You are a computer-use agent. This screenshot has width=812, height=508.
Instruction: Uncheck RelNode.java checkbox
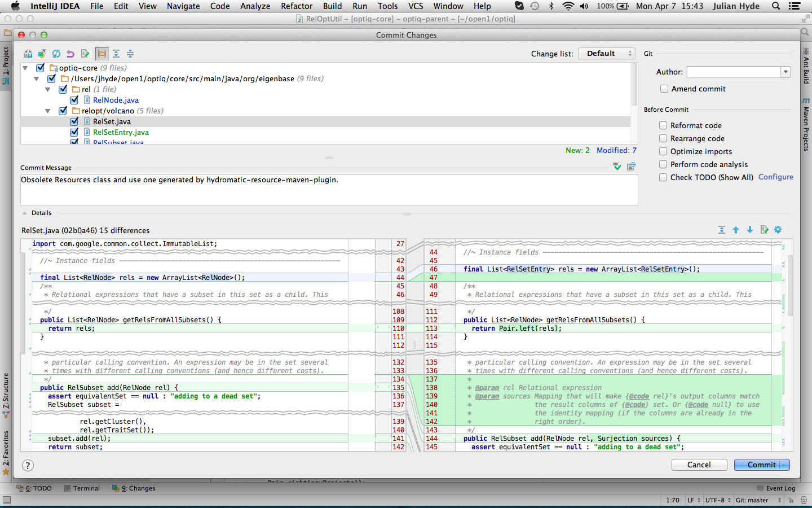[74, 100]
